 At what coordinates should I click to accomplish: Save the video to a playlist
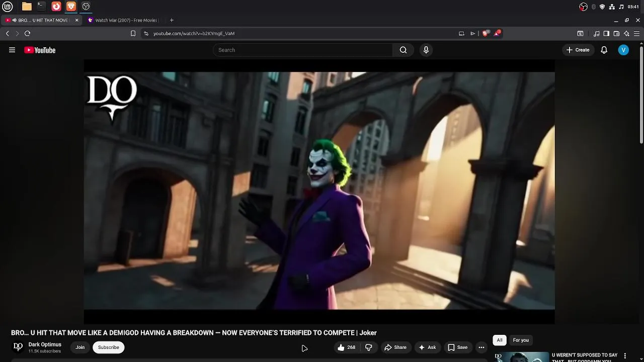[458, 347]
